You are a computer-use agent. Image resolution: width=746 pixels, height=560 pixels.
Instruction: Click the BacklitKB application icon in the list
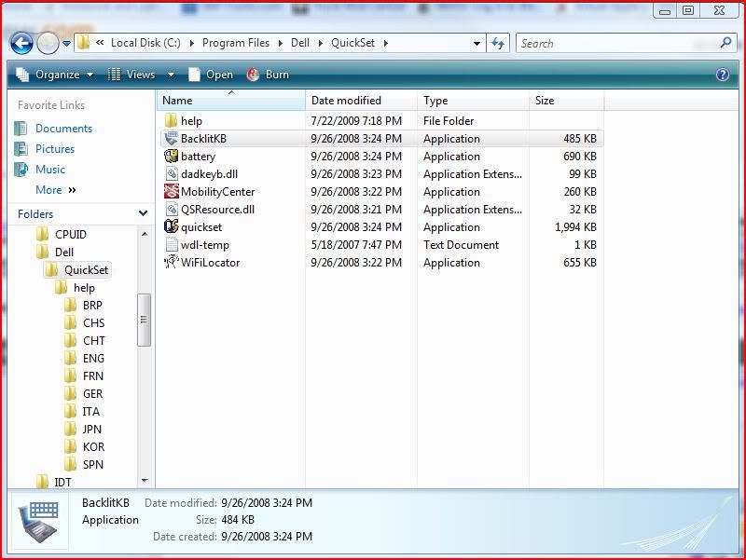[x=171, y=138]
